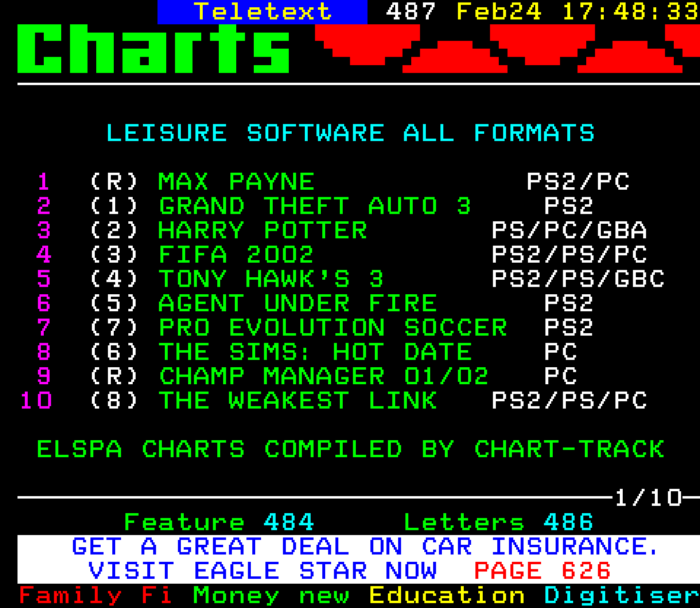700x608 pixels.
Task: Click previous position (8) for Weakest Link
Action: pos(114,401)
